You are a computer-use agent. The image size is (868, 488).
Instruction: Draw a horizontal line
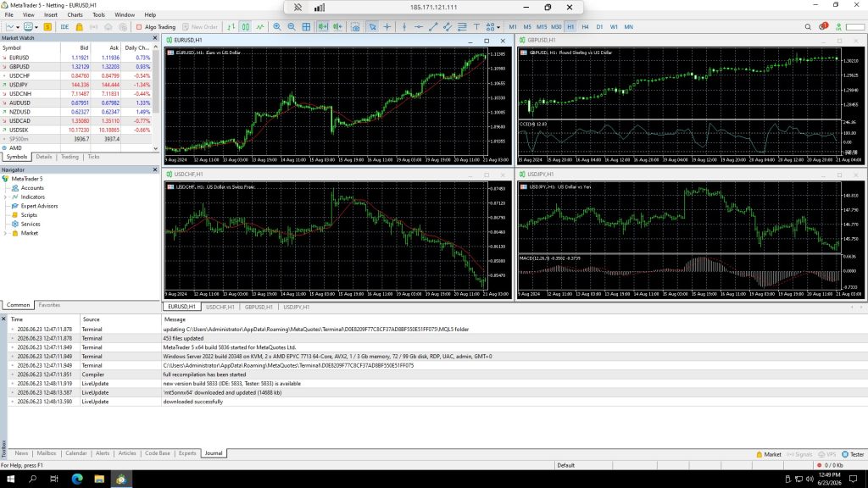click(x=419, y=26)
